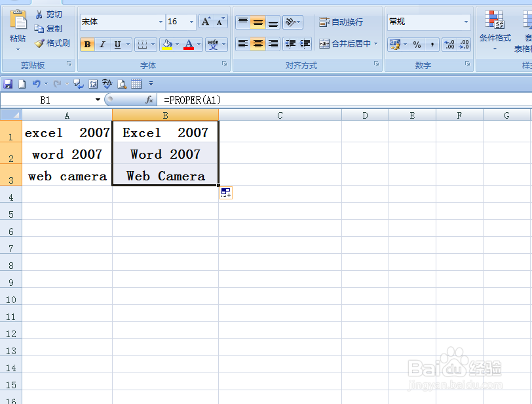Click the Cut (剪切) scissors button

[x=49, y=14]
